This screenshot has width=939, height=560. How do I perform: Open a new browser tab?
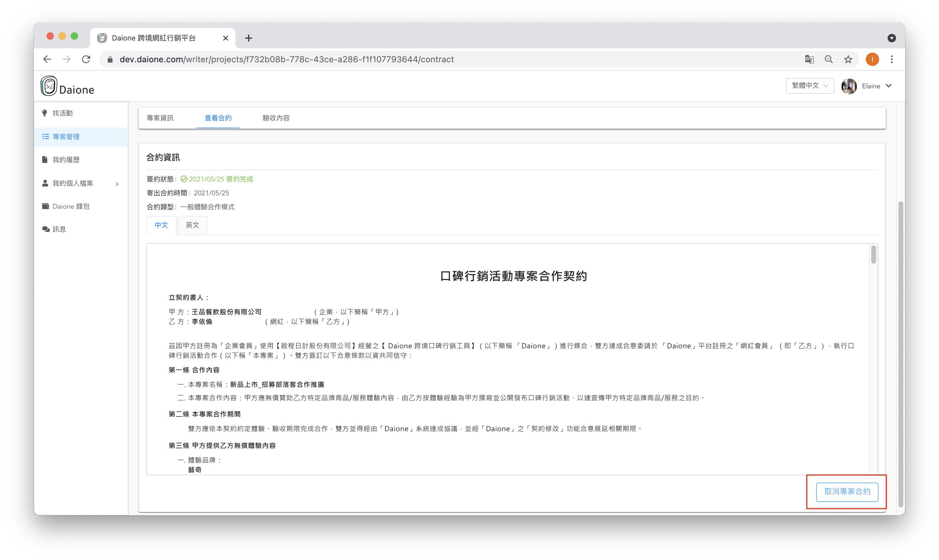tap(248, 38)
